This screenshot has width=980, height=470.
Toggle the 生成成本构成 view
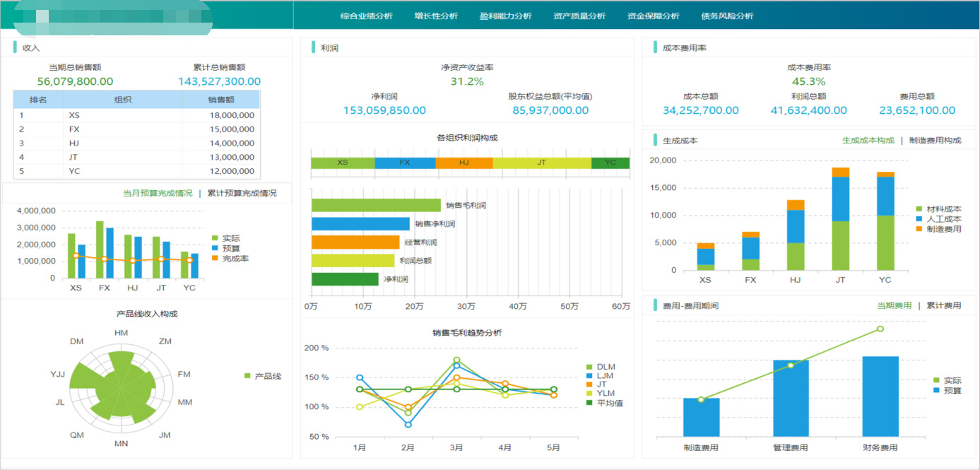[868, 141]
